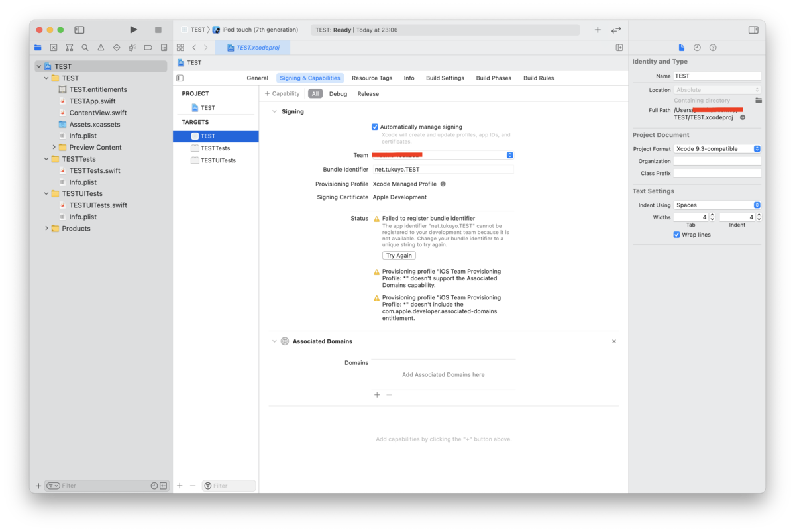Switch to the Source Control navigator

click(x=54, y=48)
